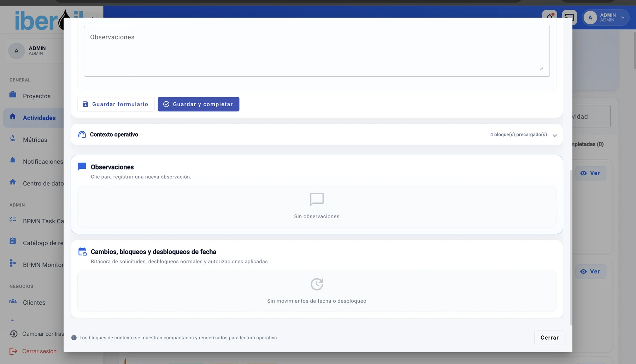This screenshot has height=364, width=636.
Task: Click the history clock icon above Sin movimientos
Action: point(317,284)
